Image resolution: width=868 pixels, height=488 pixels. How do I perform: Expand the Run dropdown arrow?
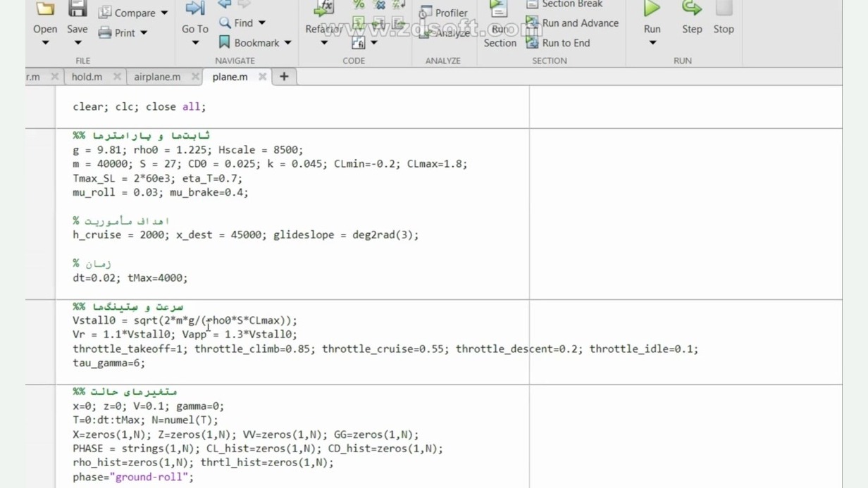pyautogui.click(x=652, y=43)
